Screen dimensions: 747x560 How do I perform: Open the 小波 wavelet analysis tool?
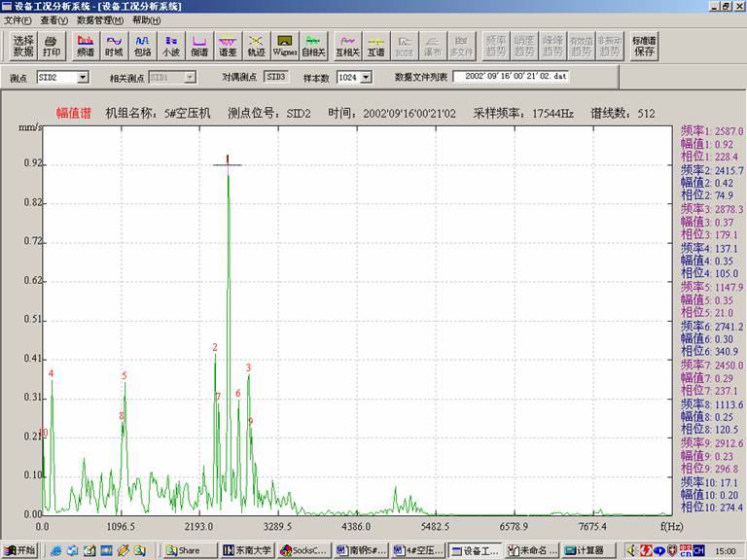pos(171,46)
